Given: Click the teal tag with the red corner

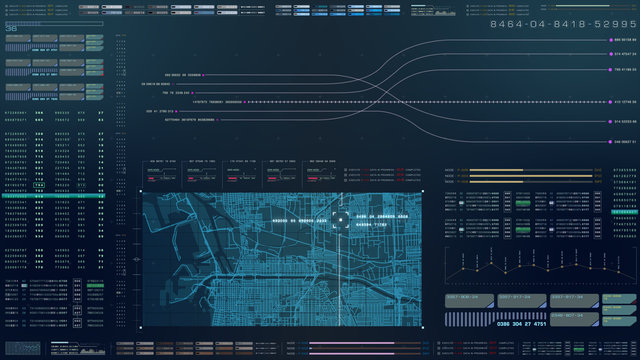Looking at the screenshot, I should (x=619, y=299).
